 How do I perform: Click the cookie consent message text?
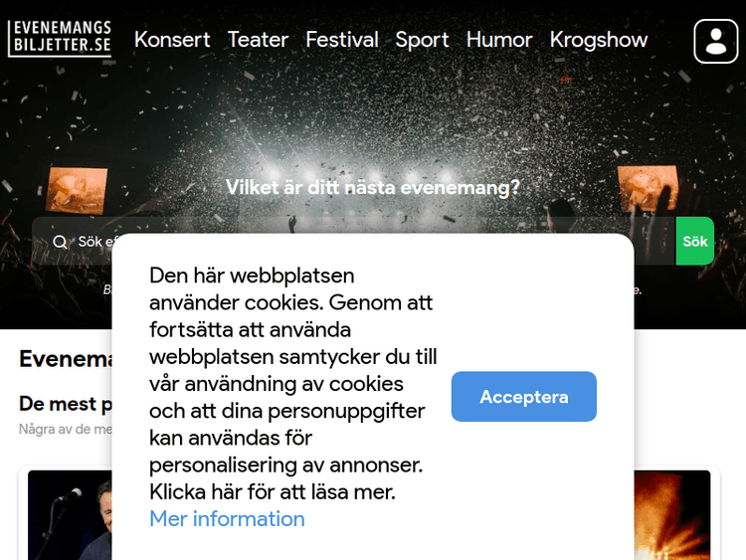click(293, 384)
